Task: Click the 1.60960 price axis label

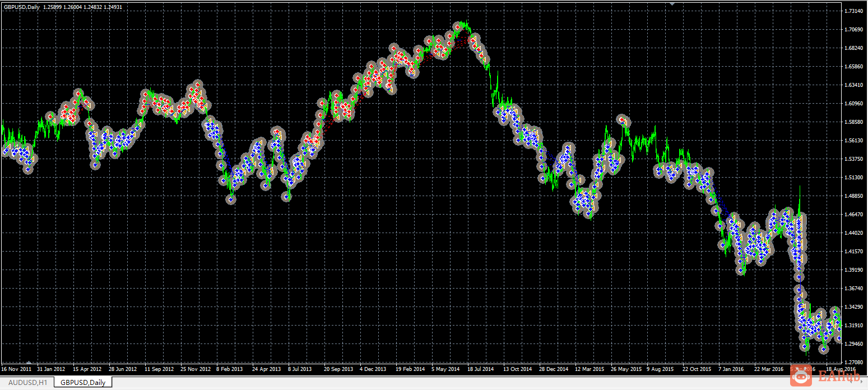Action: [855, 104]
